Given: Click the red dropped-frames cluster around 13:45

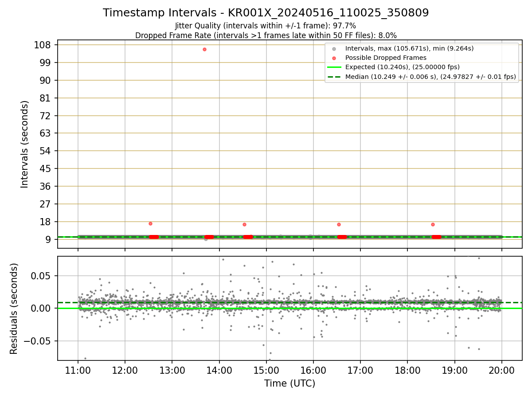Looking at the screenshot, I should tap(209, 237).
